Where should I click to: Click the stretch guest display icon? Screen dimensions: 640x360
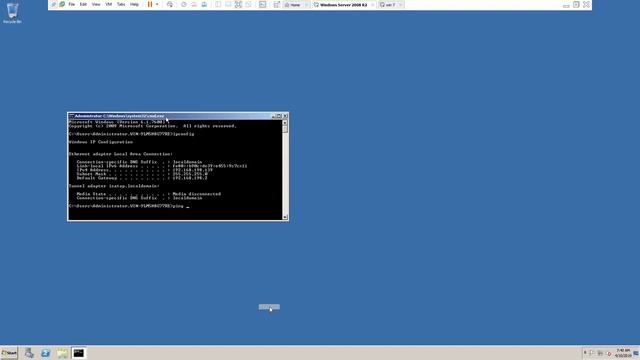coord(276,4)
